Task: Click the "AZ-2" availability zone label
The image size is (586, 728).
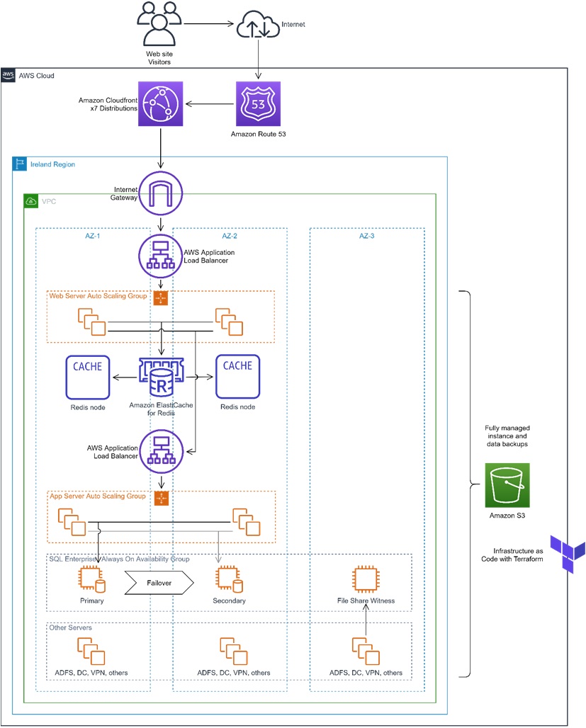Action: pos(230,236)
